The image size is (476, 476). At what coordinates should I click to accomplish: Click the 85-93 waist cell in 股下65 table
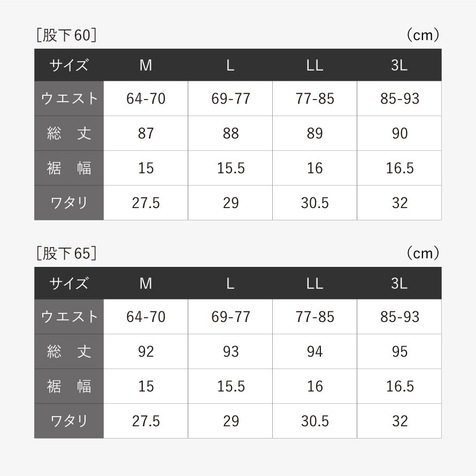(400, 317)
